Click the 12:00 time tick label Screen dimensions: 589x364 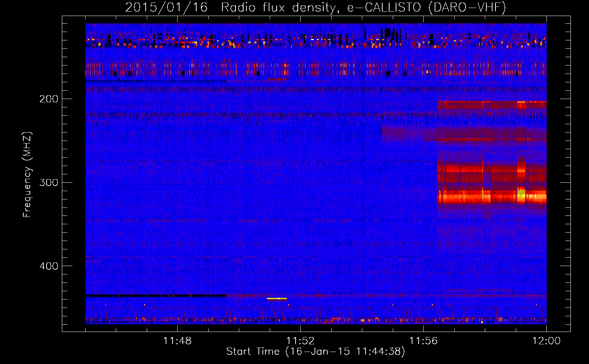coord(546,341)
